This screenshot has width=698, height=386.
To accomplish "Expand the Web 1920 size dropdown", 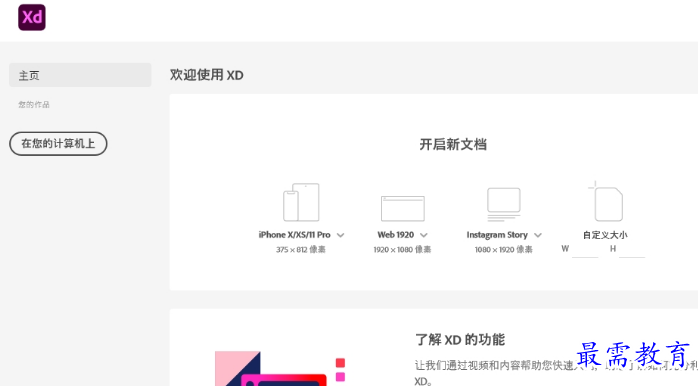I will (x=424, y=235).
